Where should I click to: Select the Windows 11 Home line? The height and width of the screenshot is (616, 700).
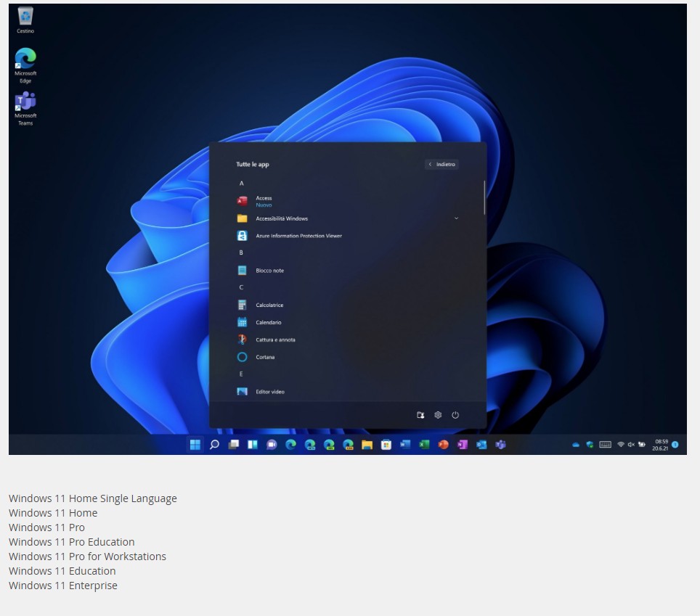pyautogui.click(x=53, y=513)
